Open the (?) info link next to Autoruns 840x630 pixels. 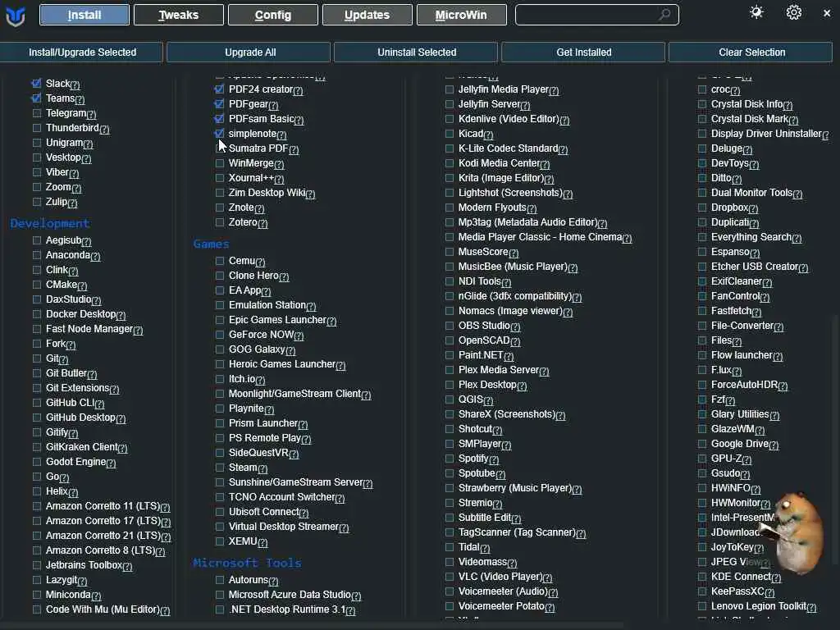click(x=273, y=582)
